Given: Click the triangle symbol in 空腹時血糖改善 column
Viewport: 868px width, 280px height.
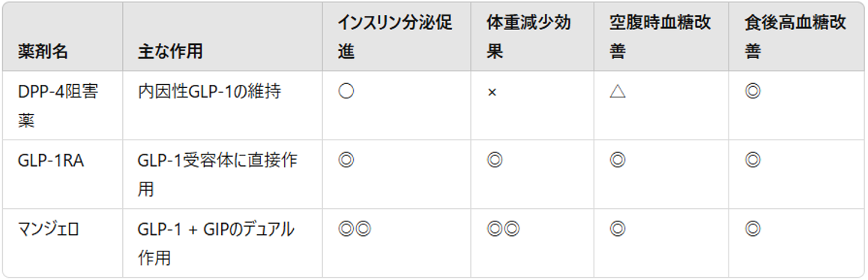Looking at the screenshot, I should (617, 92).
